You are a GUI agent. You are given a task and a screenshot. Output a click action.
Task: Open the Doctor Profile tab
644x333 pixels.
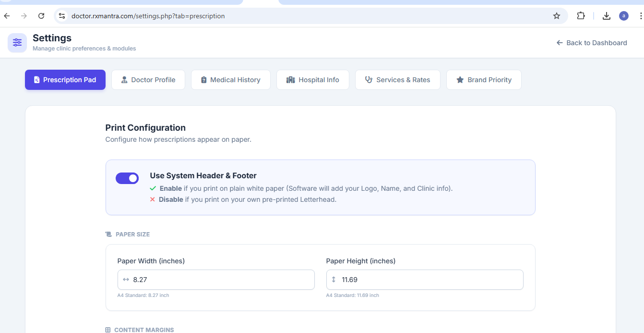click(x=148, y=80)
